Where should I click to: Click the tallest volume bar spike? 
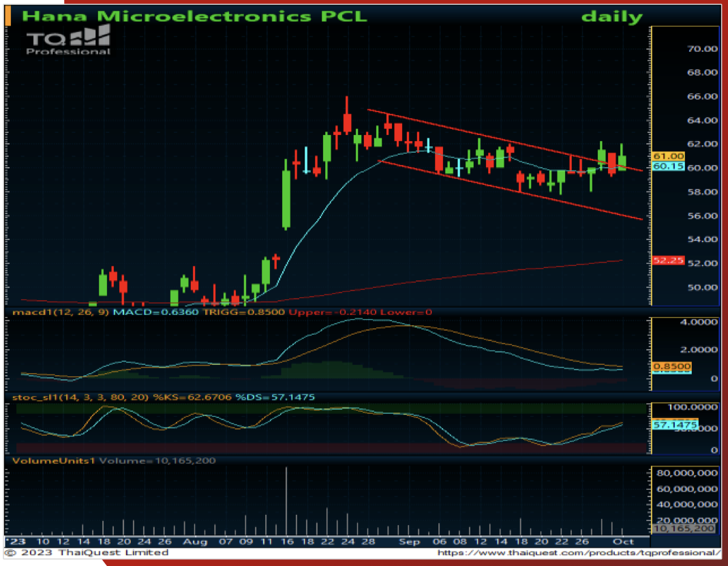point(286,501)
